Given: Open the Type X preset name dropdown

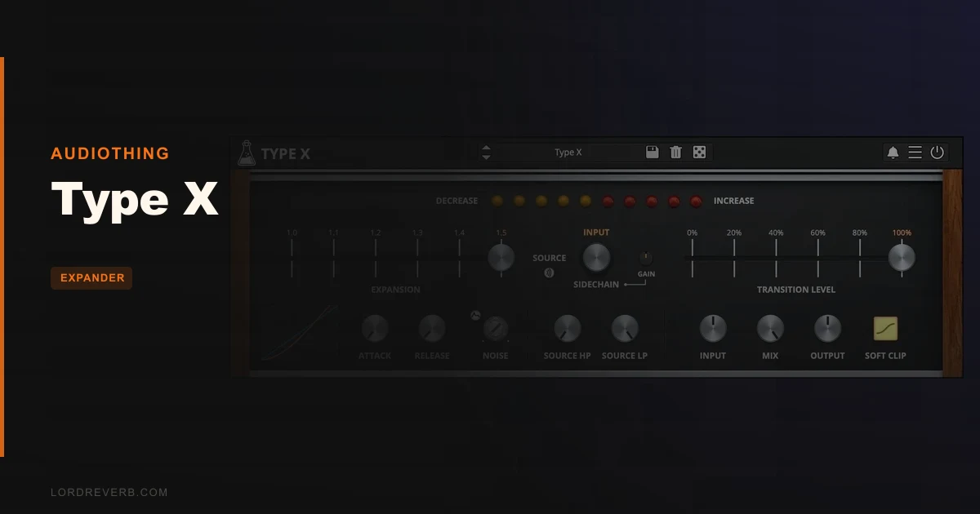Looking at the screenshot, I should point(568,153).
